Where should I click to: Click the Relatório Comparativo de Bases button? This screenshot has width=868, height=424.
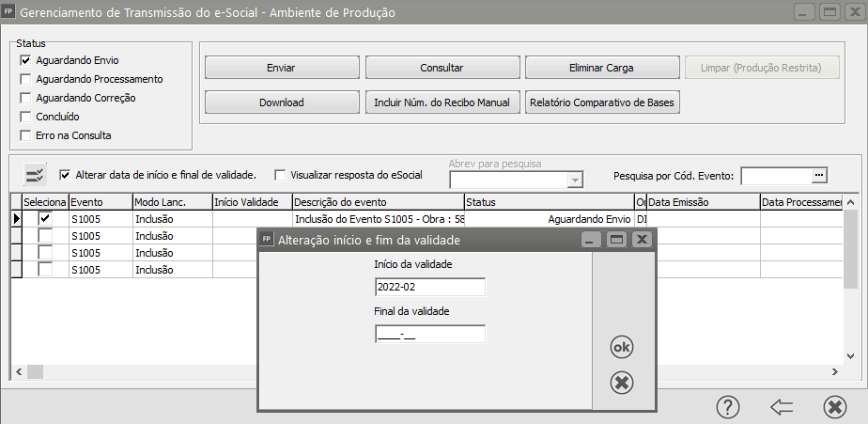602,102
